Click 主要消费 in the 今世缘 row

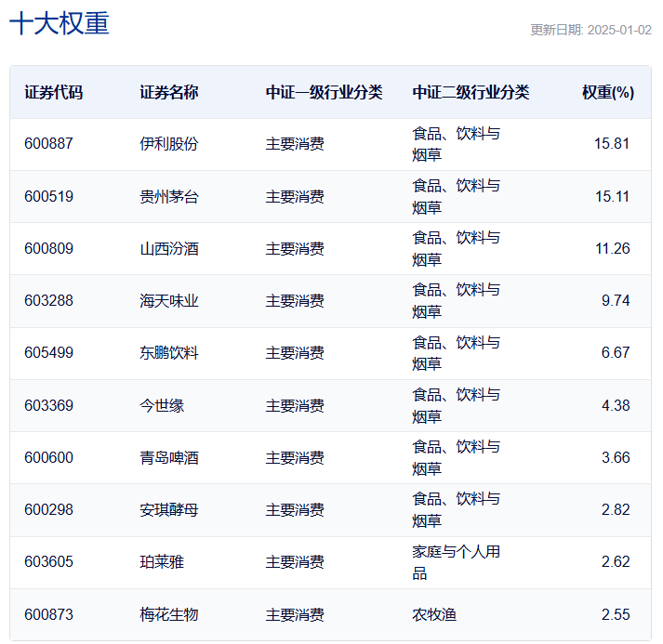tap(295, 405)
